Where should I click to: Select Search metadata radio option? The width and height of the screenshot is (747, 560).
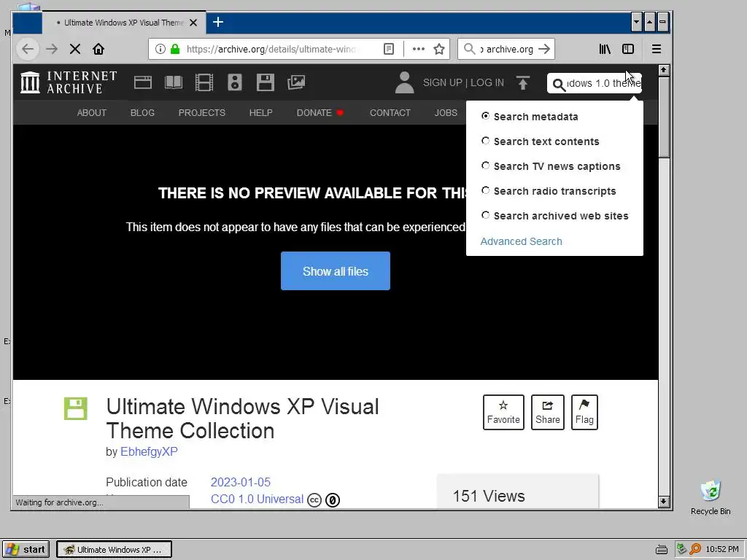tap(485, 116)
